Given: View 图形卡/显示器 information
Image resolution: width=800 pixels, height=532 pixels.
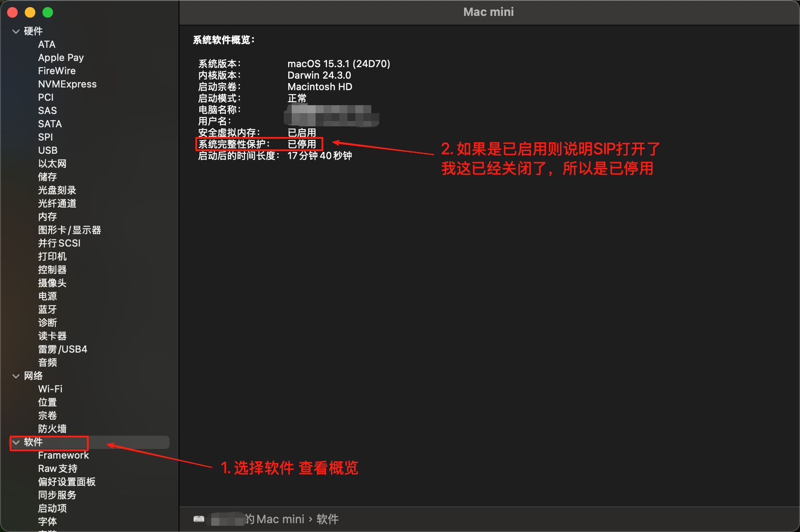Looking at the screenshot, I should [70, 230].
